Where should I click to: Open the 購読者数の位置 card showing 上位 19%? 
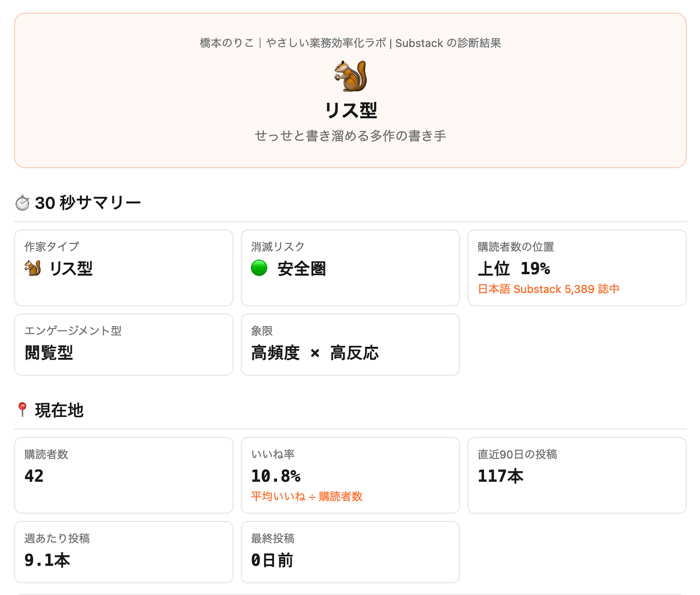(x=577, y=268)
